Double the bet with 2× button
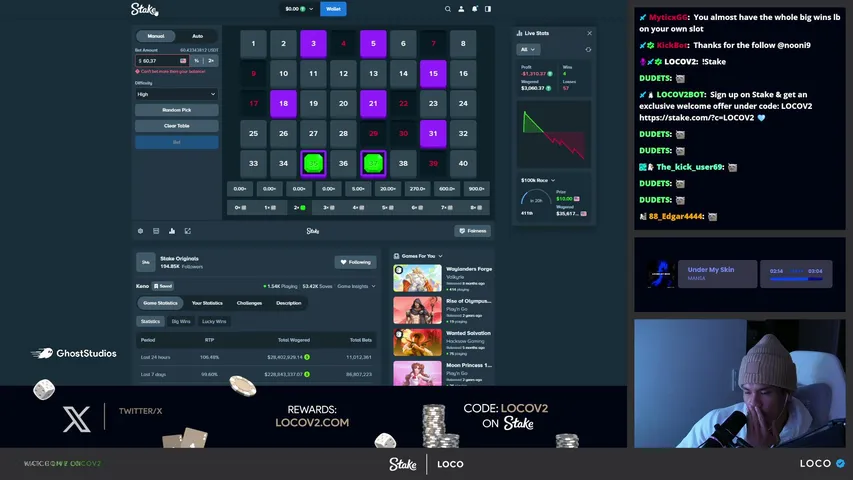This screenshot has height=480, width=853. [x=211, y=61]
